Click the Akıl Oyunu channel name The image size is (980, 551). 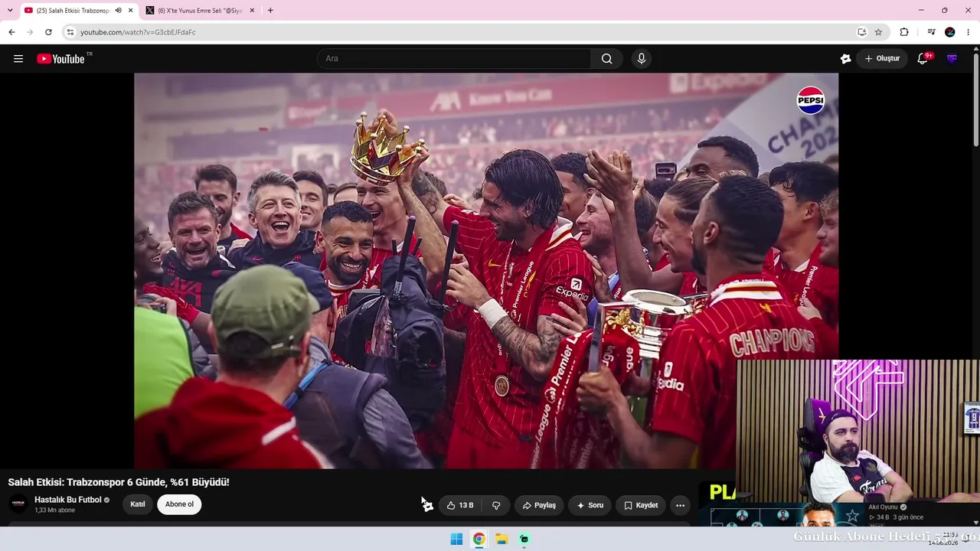883,507
